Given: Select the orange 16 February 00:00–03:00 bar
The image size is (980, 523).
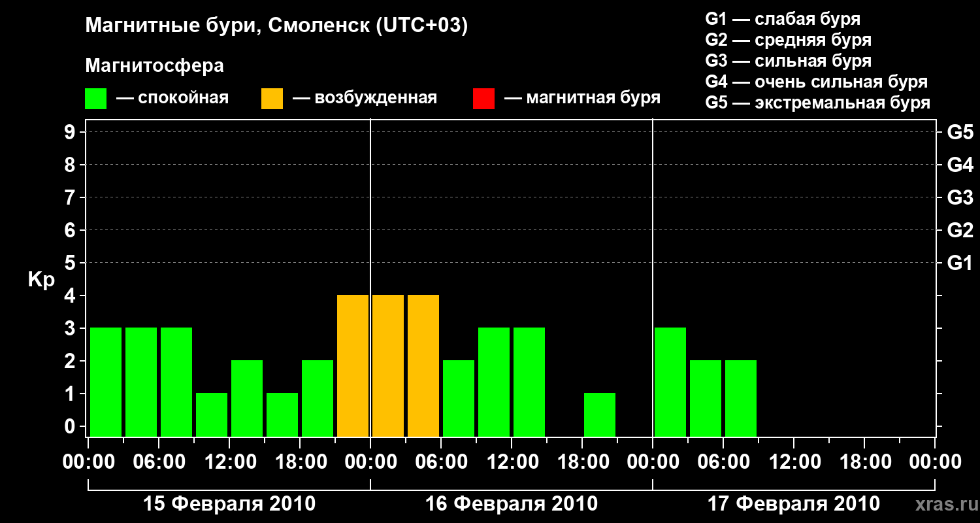Looking at the screenshot, I should pos(388,365).
